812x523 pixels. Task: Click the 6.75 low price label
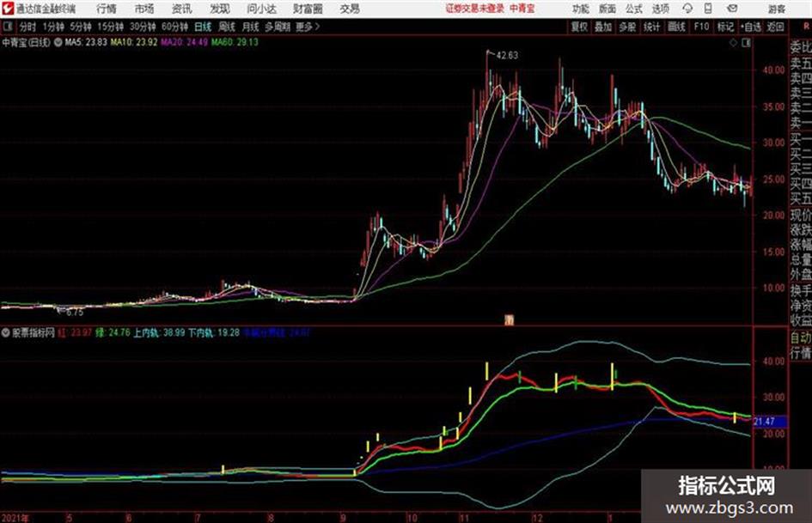point(75,313)
